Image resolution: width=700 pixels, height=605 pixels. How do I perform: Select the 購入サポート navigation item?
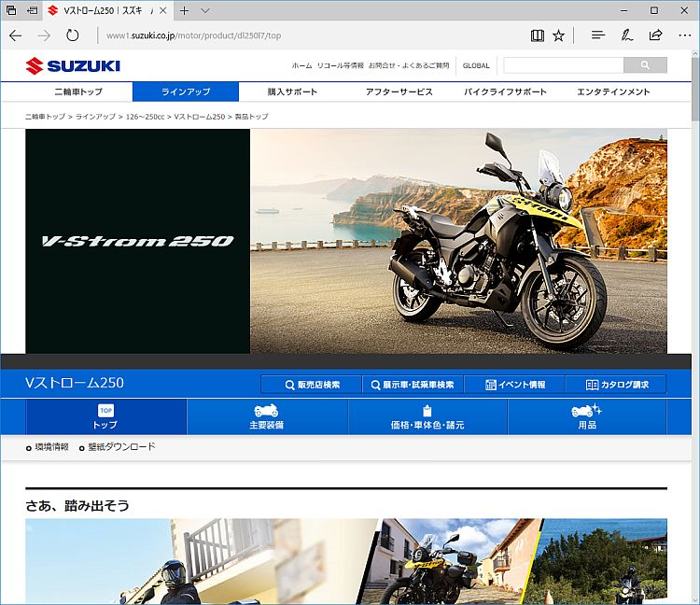click(x=292, y=92)
